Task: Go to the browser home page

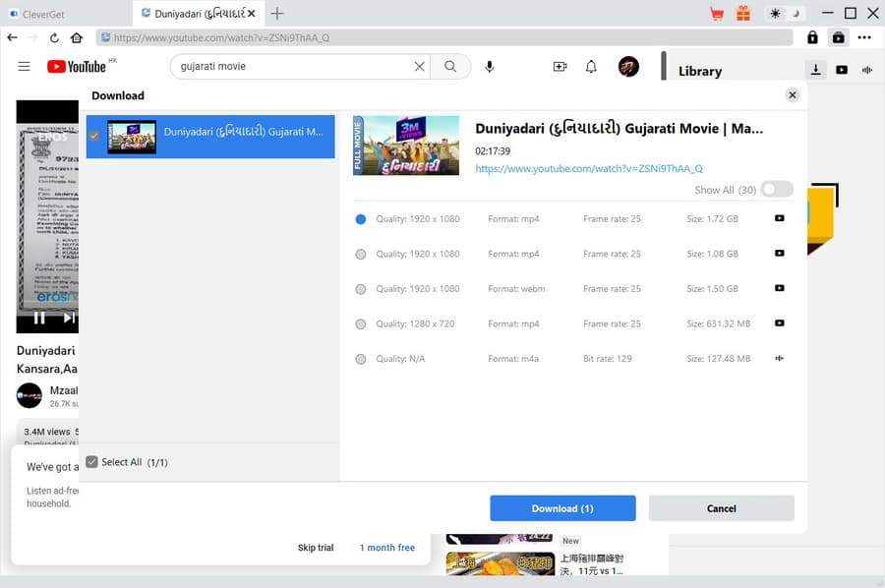Action: coord(77,38)
